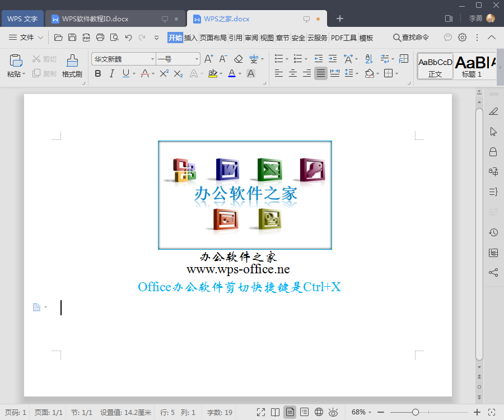The height and width of the screenshot is (420, 504).
Task: Toggle bold formatting
Action: tap(98, 73)
